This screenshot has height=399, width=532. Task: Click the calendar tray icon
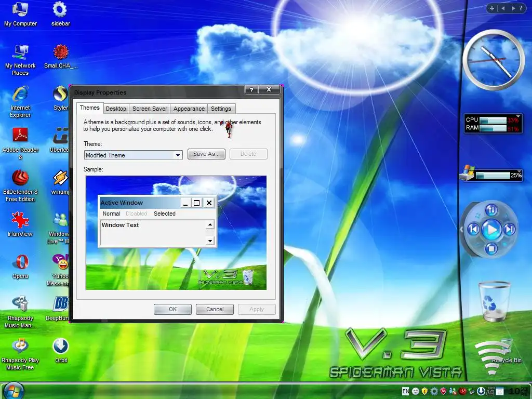pyautogui.click(x=499, y=391)
